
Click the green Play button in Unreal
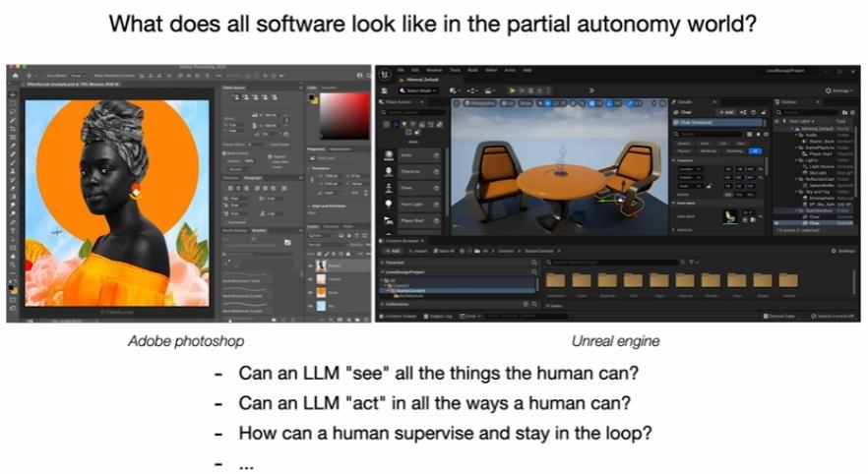click(x=512, y=90)
